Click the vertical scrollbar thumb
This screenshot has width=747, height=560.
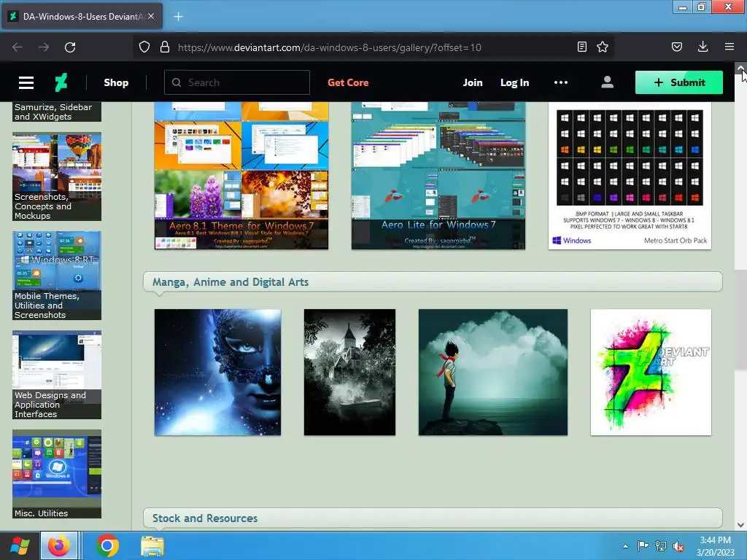click(741, 319)
